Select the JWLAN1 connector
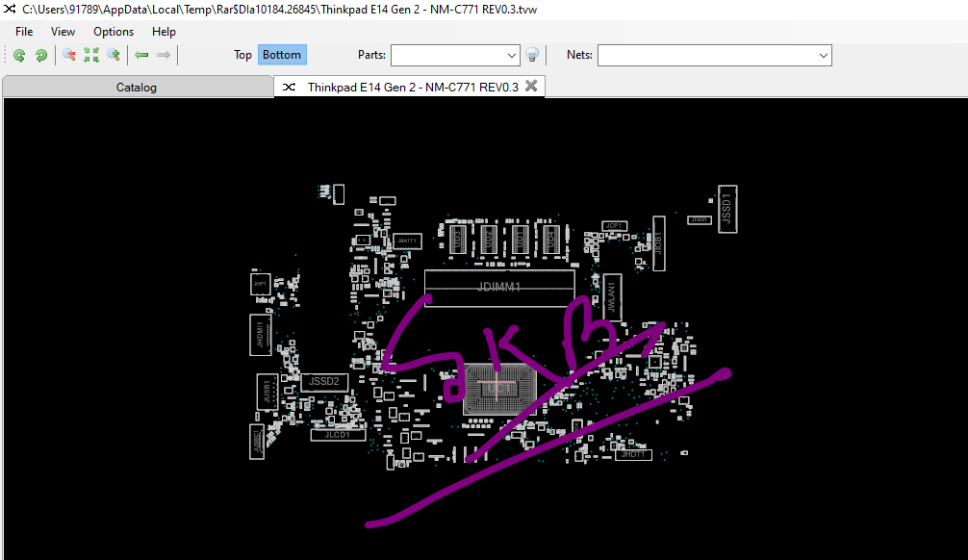Screen dimensions: 968x560 click(612, 297)
